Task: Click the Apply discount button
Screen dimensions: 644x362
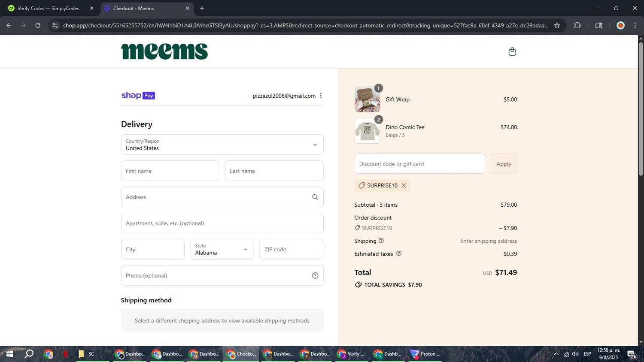Action: [x=504, y=164]
